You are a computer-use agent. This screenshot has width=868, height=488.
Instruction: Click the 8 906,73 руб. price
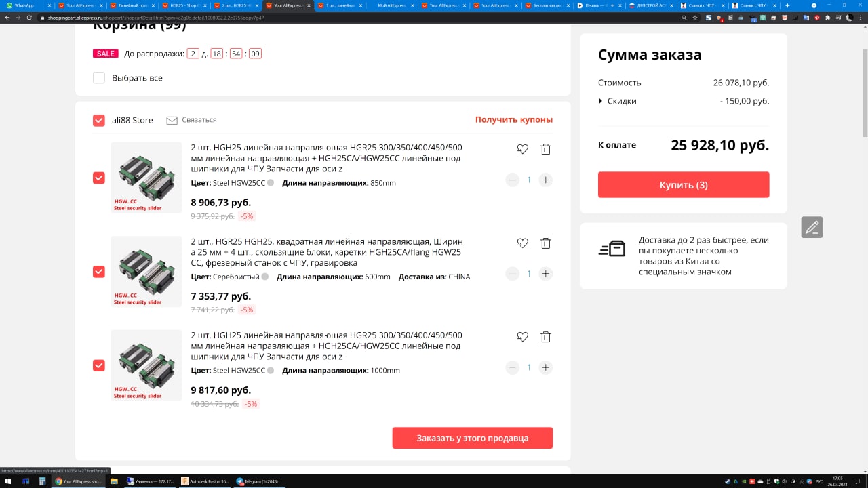221,203
